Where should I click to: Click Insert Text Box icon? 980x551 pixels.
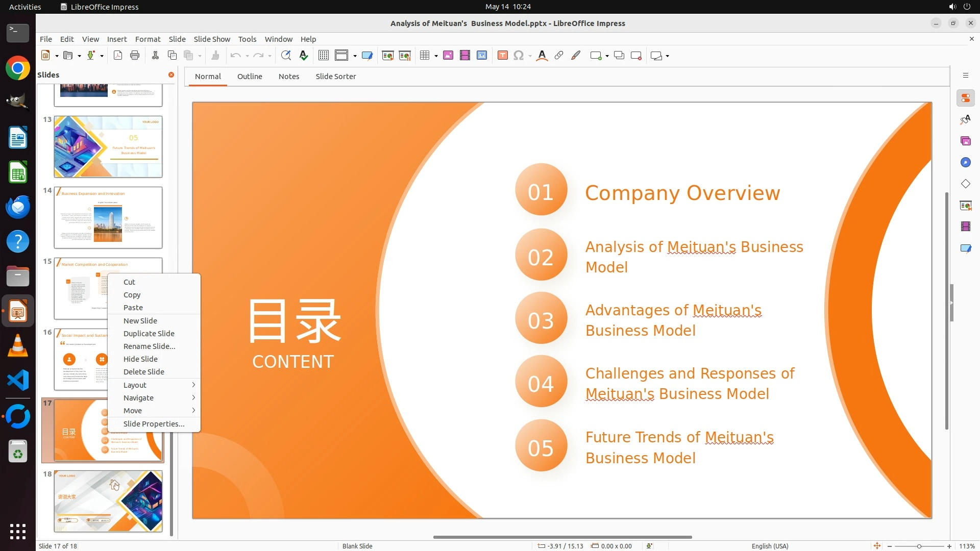[x=502, y=56]
